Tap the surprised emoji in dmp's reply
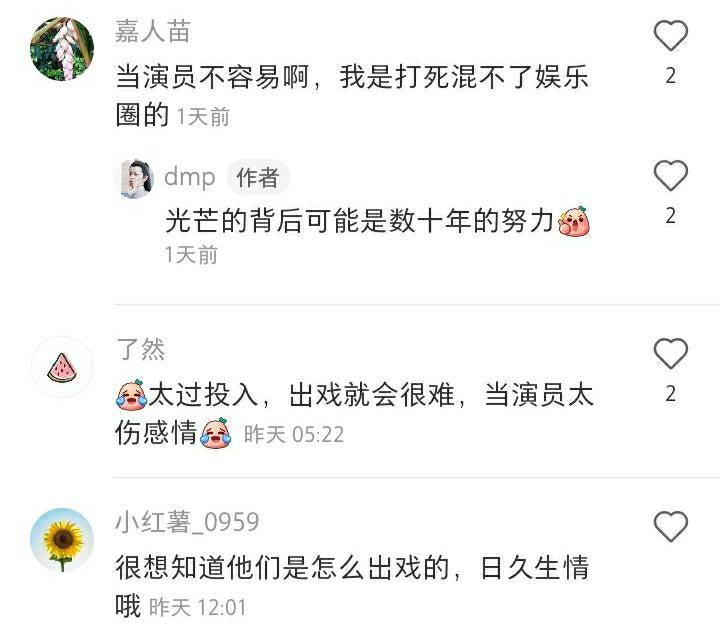The width and height of the screenshot is (720, 640). click(573, 221)
